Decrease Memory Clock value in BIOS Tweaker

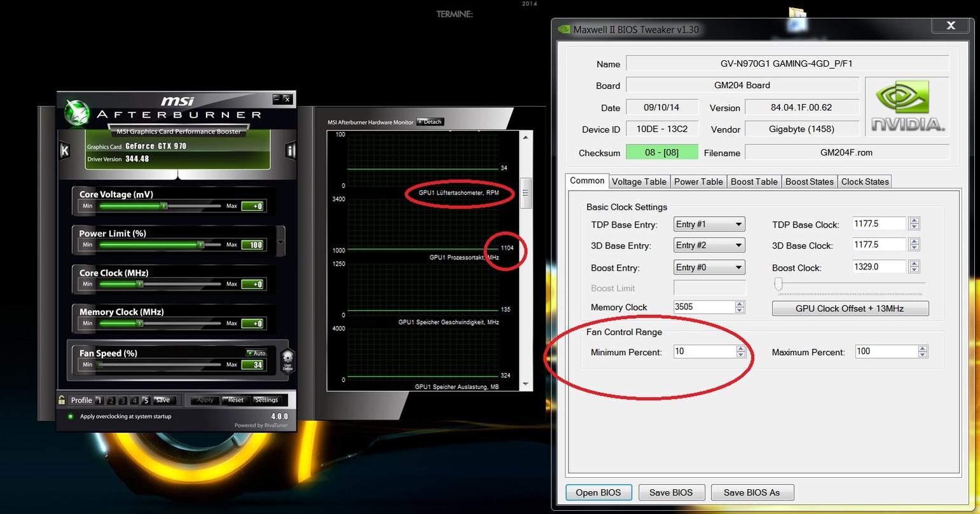click(740, 310)
